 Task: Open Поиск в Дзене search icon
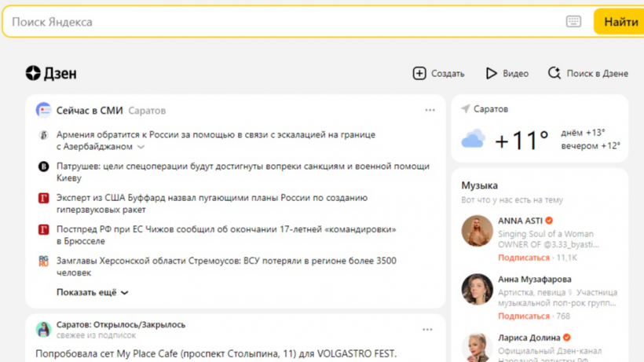point(554,74)
